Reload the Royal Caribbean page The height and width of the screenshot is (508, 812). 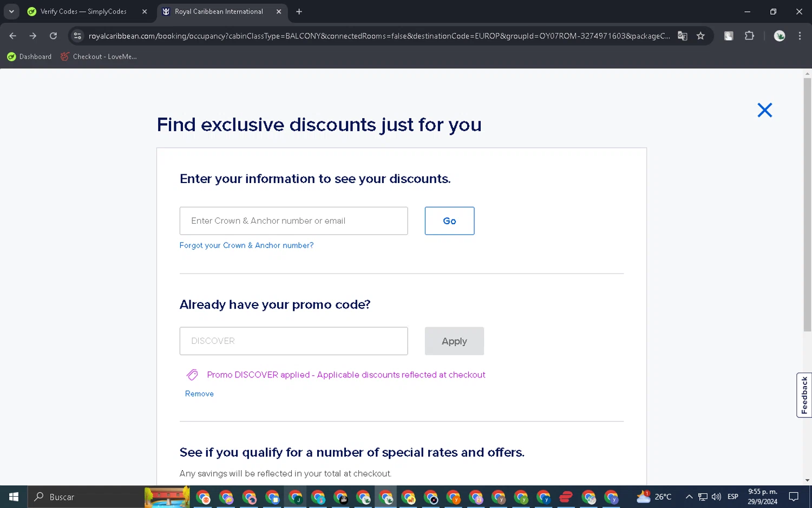click(x=53, y=36)
